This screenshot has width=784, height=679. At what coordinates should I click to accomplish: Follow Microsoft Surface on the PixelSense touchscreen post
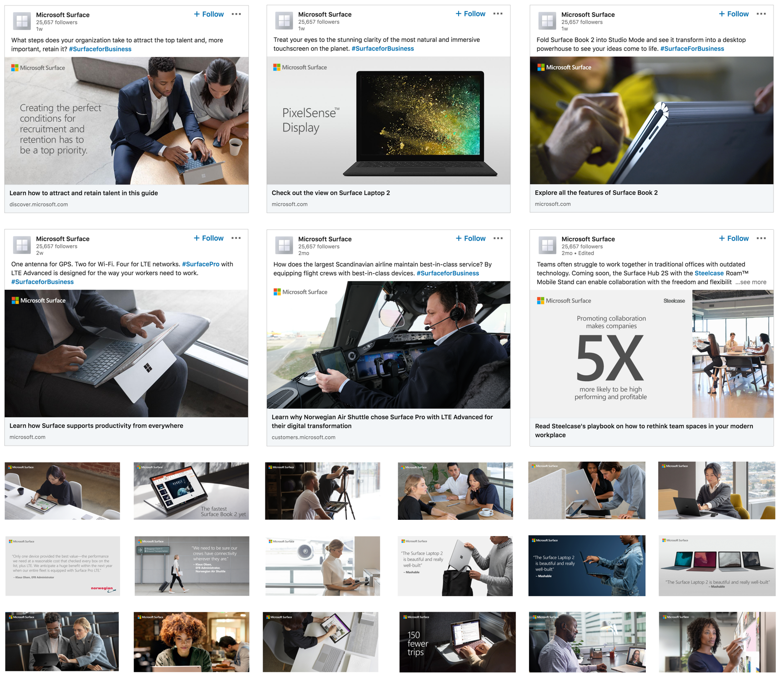click(x=471, y=14)
